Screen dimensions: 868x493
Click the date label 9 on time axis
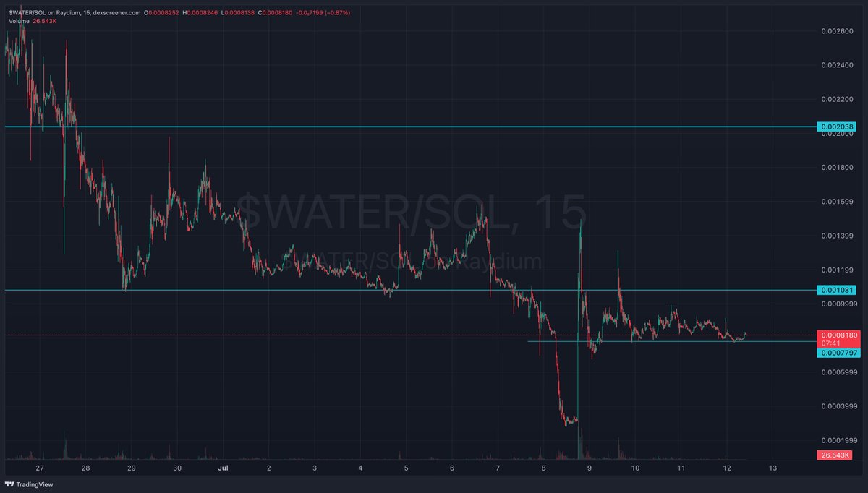589,468
